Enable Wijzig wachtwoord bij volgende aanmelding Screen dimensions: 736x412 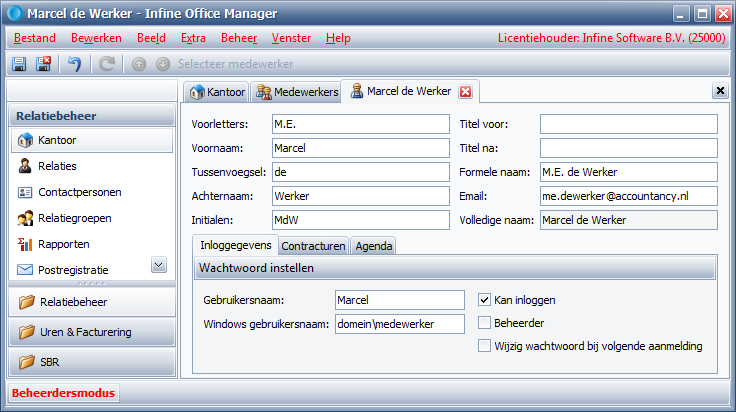484,346
